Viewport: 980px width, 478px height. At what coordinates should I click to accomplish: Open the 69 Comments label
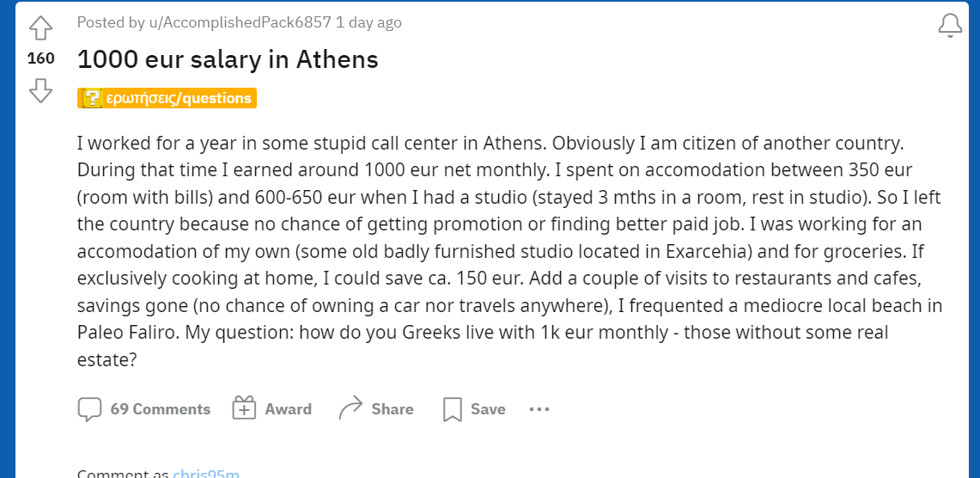coord(160,409)
